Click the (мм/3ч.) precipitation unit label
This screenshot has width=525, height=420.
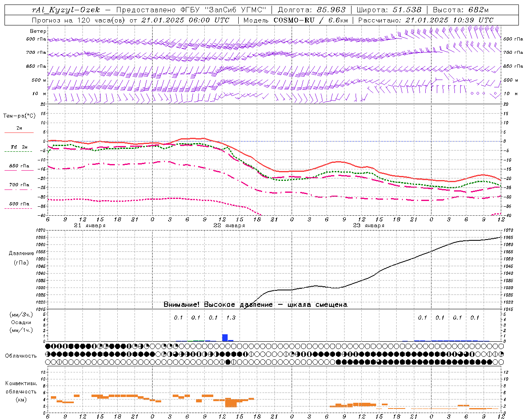21,315
